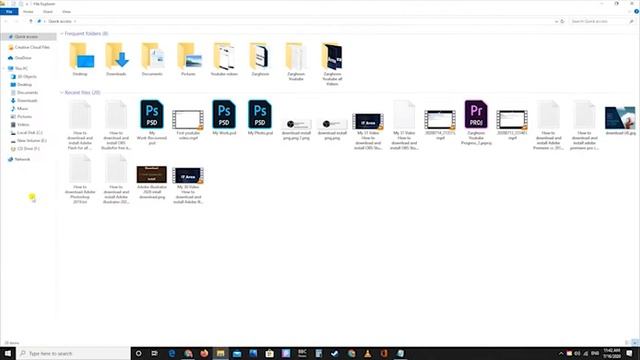The height and width of the screenshot is (360, 640).
Task: Open the Windows Start menu
Action: 8,353
